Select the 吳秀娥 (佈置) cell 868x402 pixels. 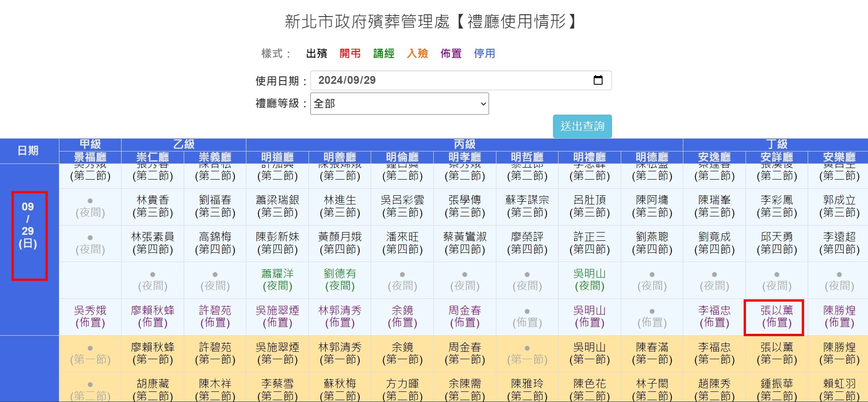click(x=90, y=317)
